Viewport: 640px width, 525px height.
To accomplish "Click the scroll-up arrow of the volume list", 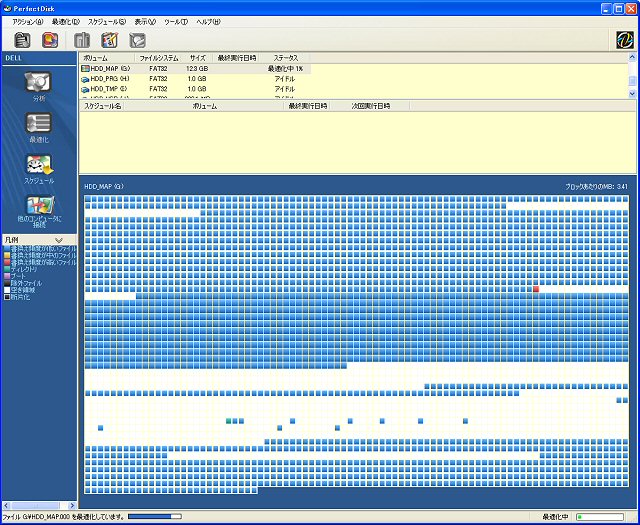I will click(x=632, y=57).
